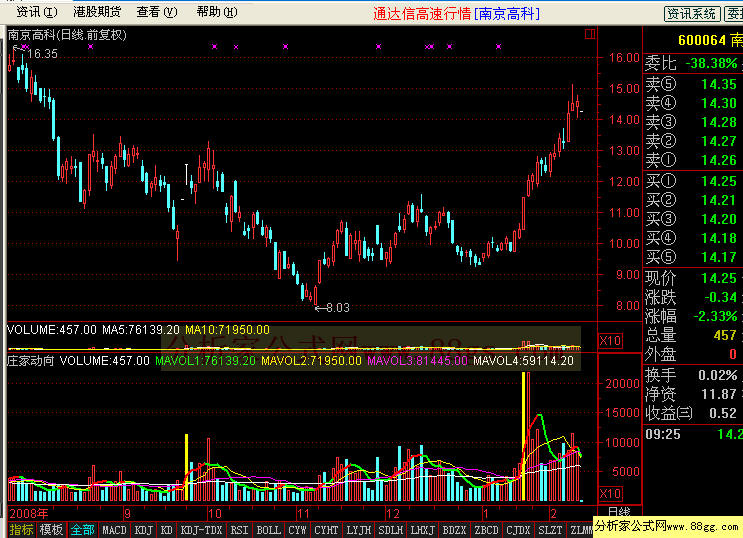Click the 现价 value 14.25

click(x=719, y=278)
